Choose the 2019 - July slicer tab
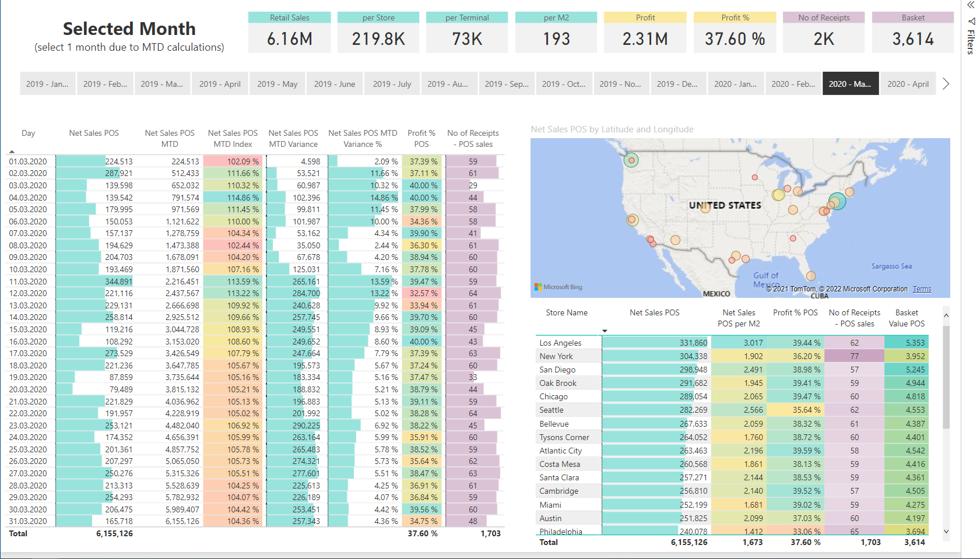Viewport: 980px width, 559px height. point(392,84)
